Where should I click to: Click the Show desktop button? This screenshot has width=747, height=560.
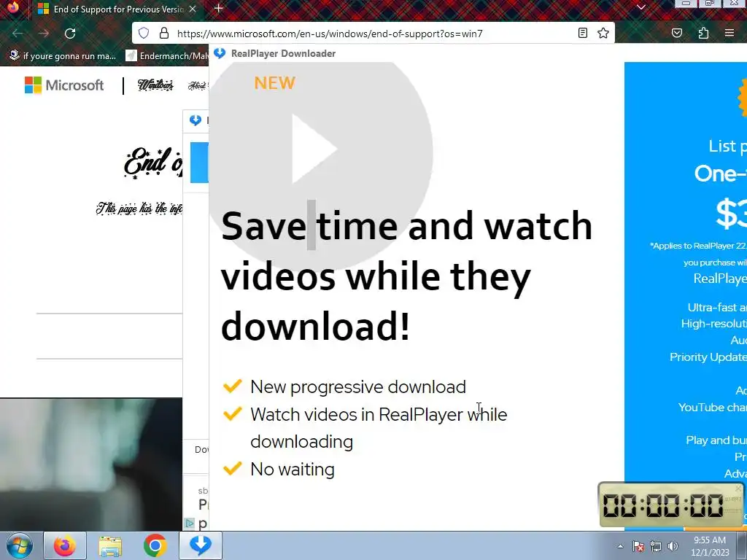(743, 545)
